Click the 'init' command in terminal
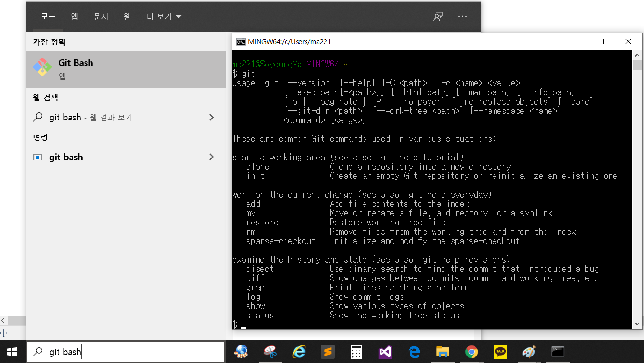The width and height of the screenshot is (644, 363). pyautogui.click(x=255, y=176)
